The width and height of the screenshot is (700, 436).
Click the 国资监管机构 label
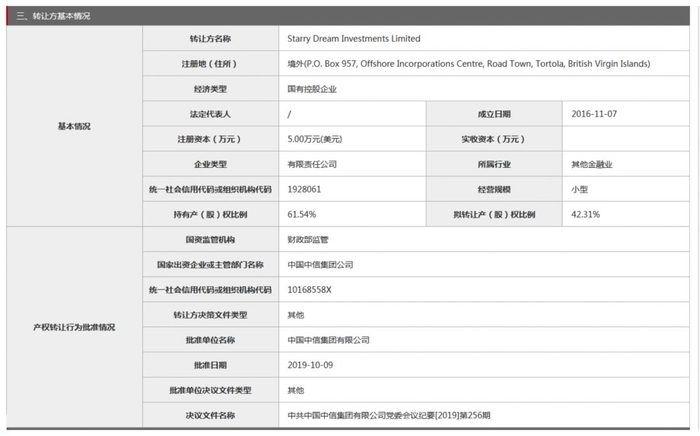[210, 240]
